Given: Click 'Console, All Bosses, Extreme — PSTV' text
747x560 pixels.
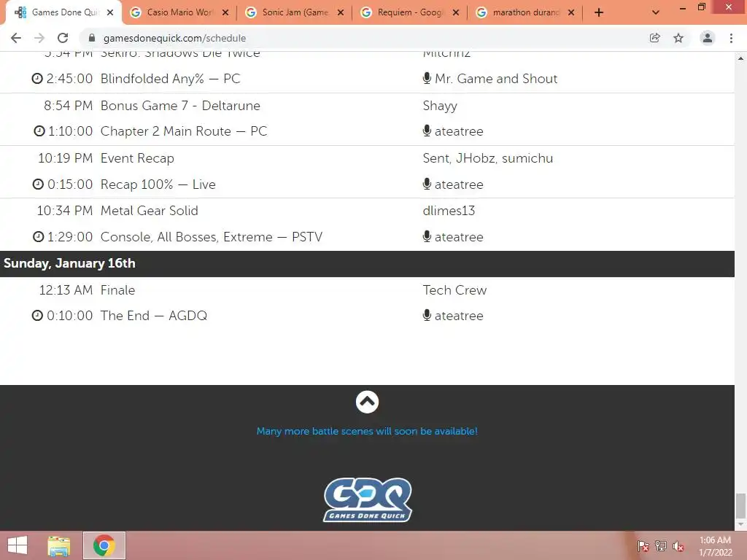Looking at the screenshot, I should pos(211,237).
